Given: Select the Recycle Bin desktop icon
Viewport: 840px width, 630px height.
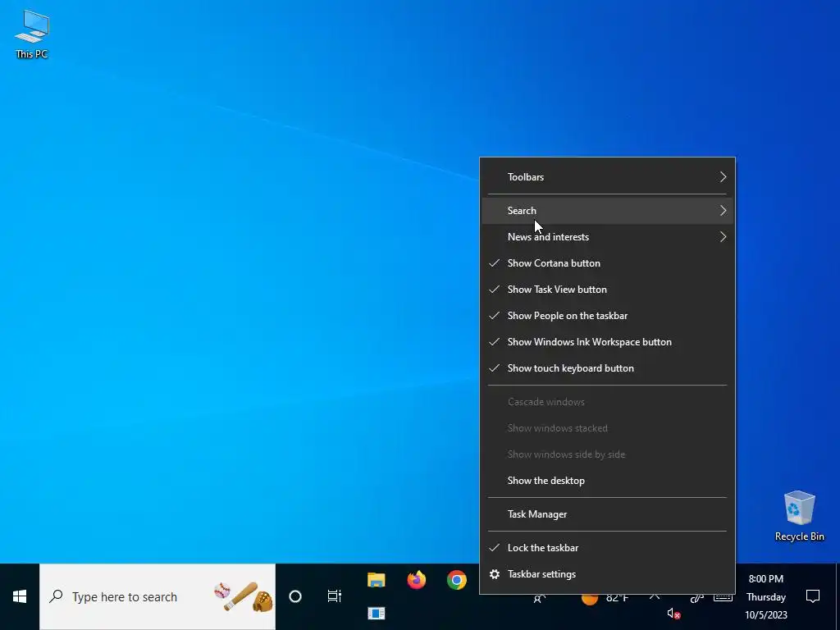Looking at the screenshot, I should (799, 515).
